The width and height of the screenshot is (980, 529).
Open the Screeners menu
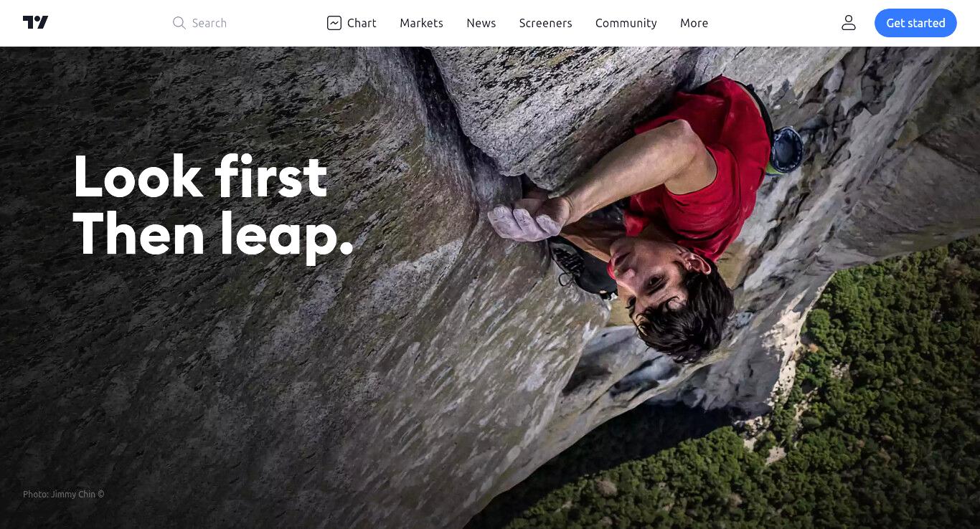(546, 23)
